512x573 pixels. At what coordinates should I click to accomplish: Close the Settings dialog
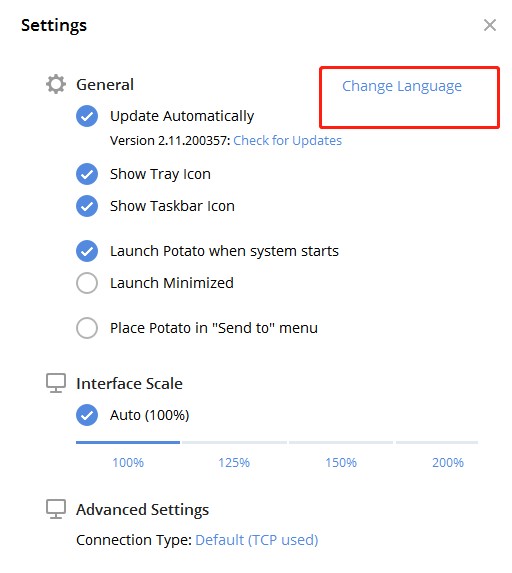(x=489, y=25)
